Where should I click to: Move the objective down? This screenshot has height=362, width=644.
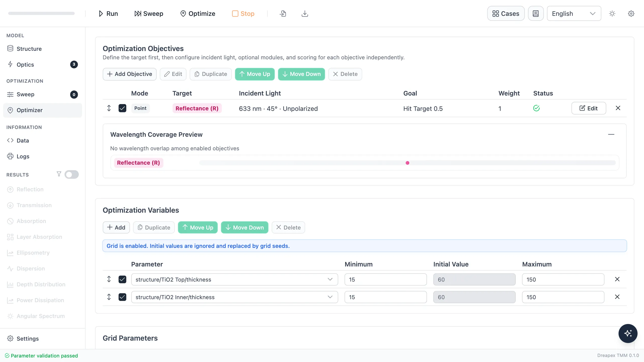point(301,74)
